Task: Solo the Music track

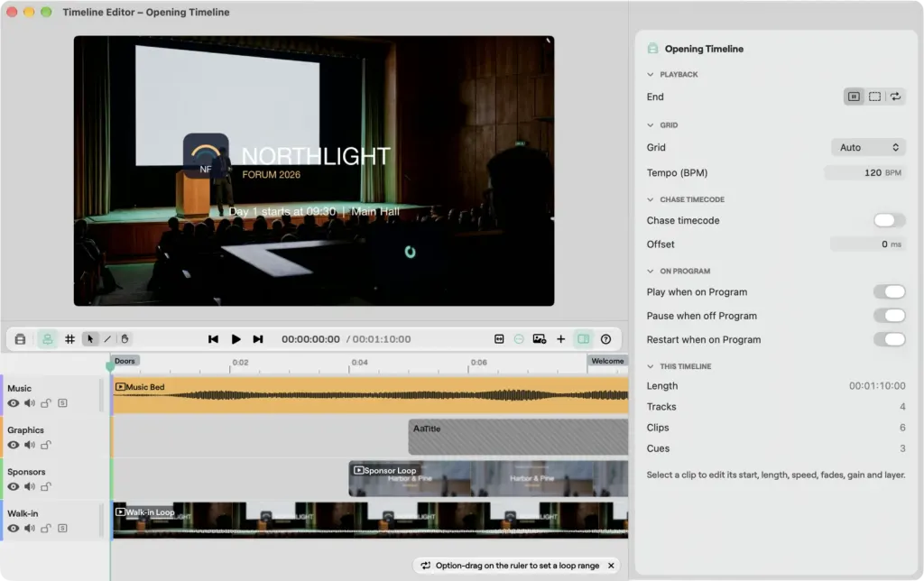Action: pos(62,403)
